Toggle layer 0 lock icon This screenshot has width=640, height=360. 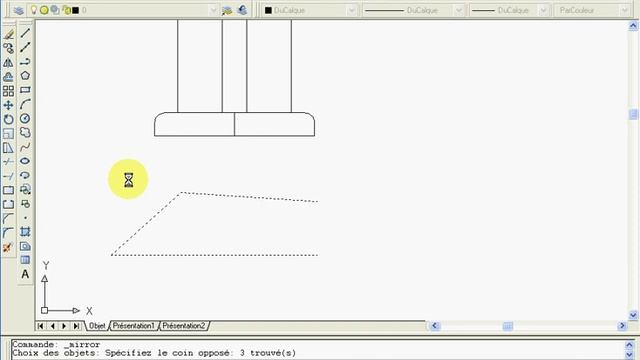pos(67,10)
